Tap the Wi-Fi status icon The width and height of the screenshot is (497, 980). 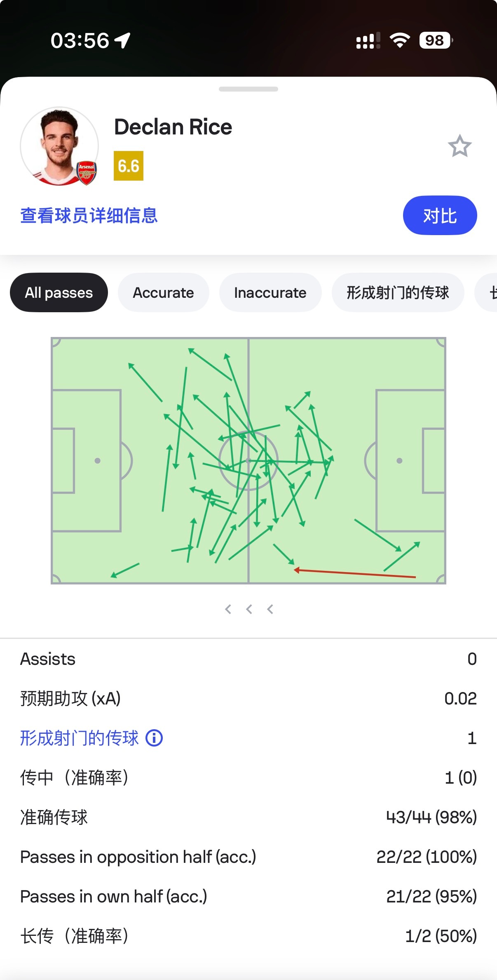pos(400,40)
